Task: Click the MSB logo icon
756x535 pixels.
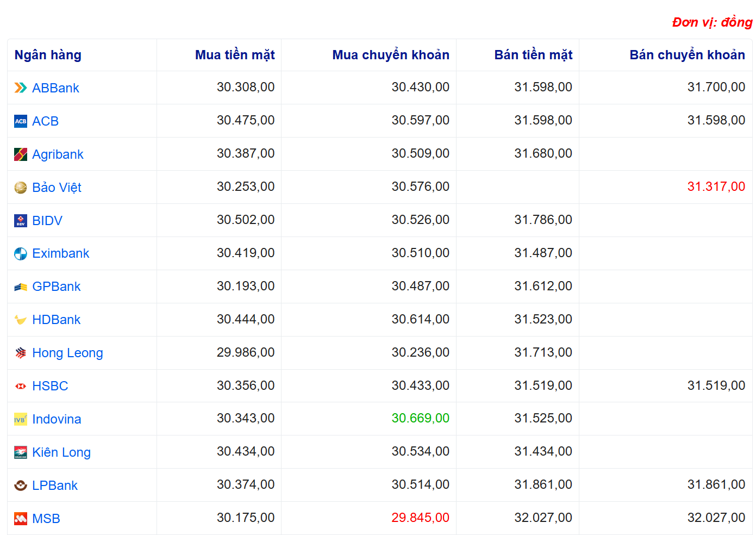Action: [21, 519]
